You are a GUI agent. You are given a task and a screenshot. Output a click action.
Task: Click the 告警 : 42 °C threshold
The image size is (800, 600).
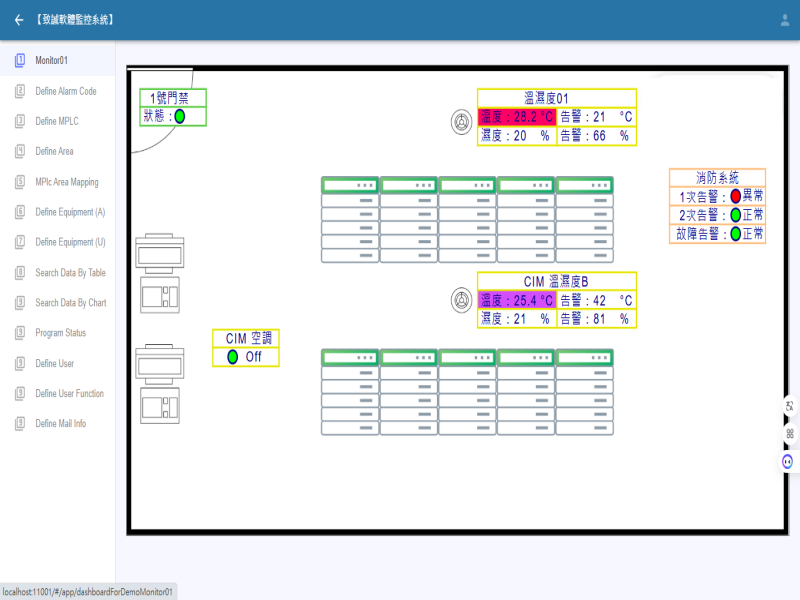(x=596, y=300)
